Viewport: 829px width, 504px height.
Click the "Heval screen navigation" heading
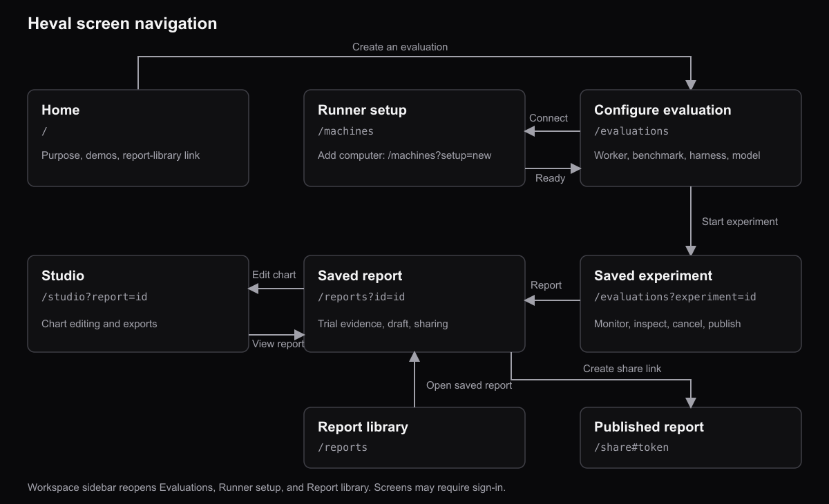[x=122, y=23]
